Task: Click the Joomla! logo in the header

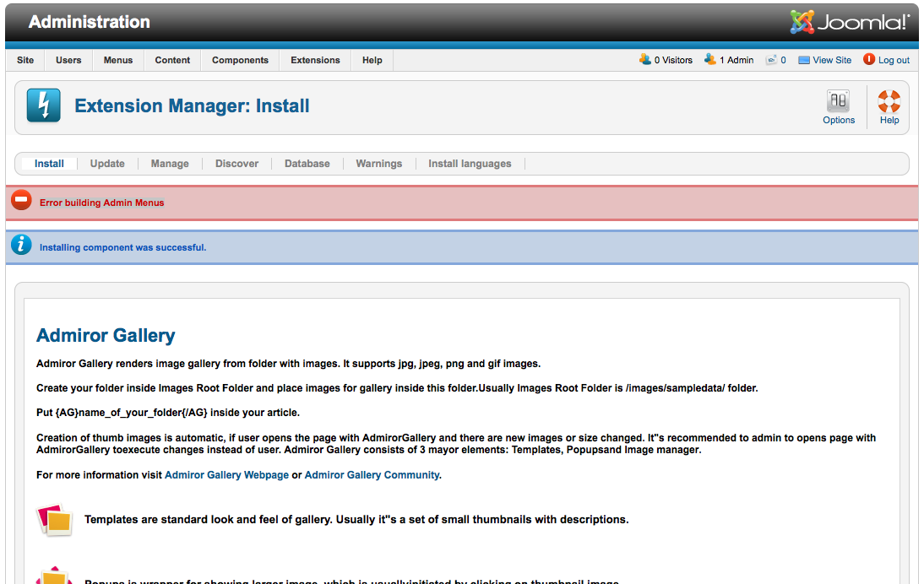Action: pos(850,22)
